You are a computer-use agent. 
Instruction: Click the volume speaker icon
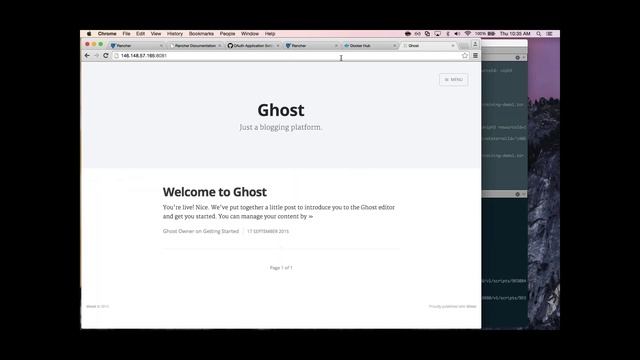457,34
